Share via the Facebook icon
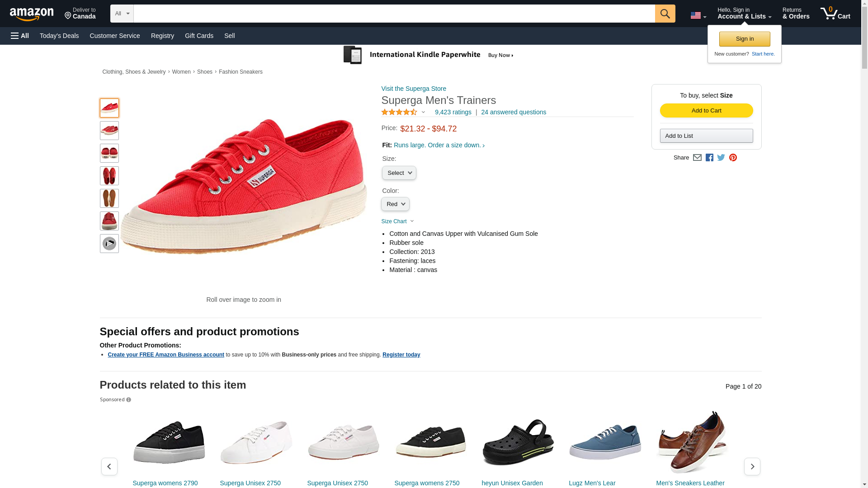This screenshot has width=868, height=488. [x=709, y=158]
